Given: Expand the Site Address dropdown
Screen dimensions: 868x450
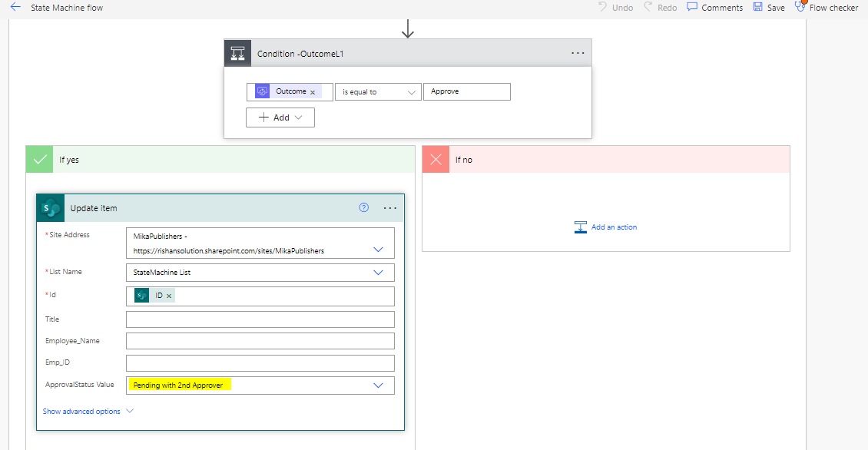Looking at the screenshot, I should [x=378, y=250].
